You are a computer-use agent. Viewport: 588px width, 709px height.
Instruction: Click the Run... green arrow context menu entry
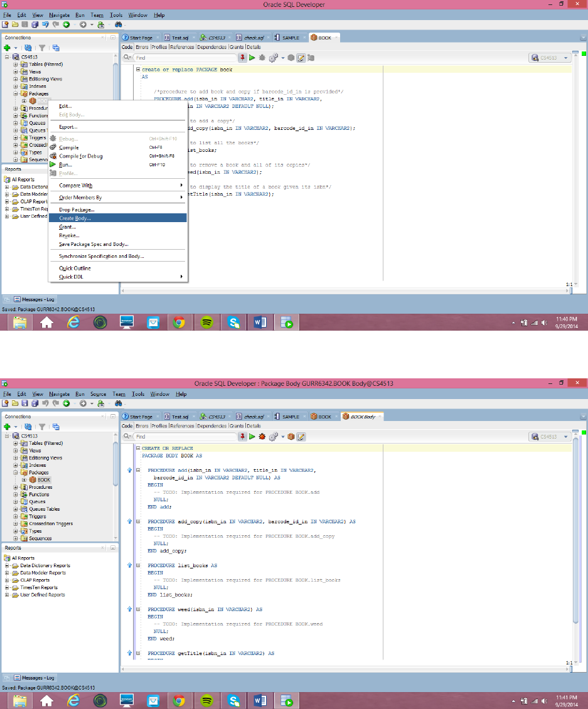click(117, 164)
